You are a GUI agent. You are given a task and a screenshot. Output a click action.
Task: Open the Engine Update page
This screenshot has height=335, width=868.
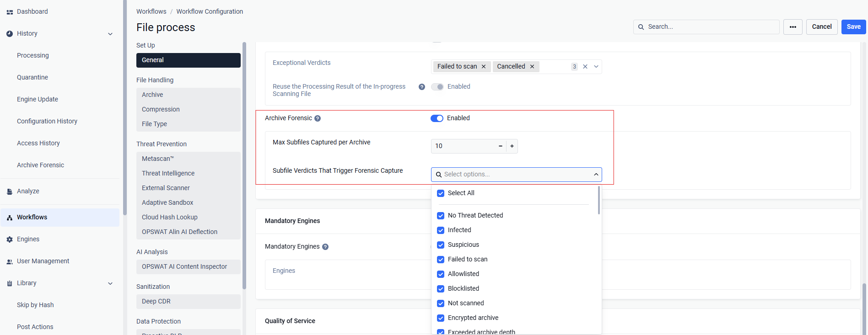click(x=38, y=100)
